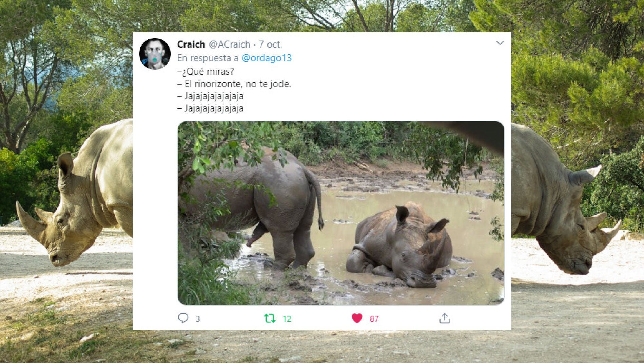Viewport: 644px width, 363px height.
Task: Click the like count 87
Action: 374,319
